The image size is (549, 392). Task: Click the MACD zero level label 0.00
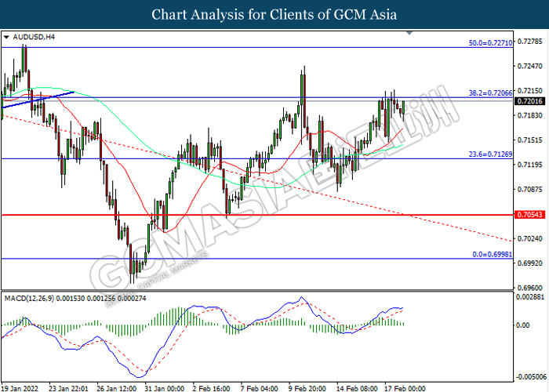tap(523, 325)
